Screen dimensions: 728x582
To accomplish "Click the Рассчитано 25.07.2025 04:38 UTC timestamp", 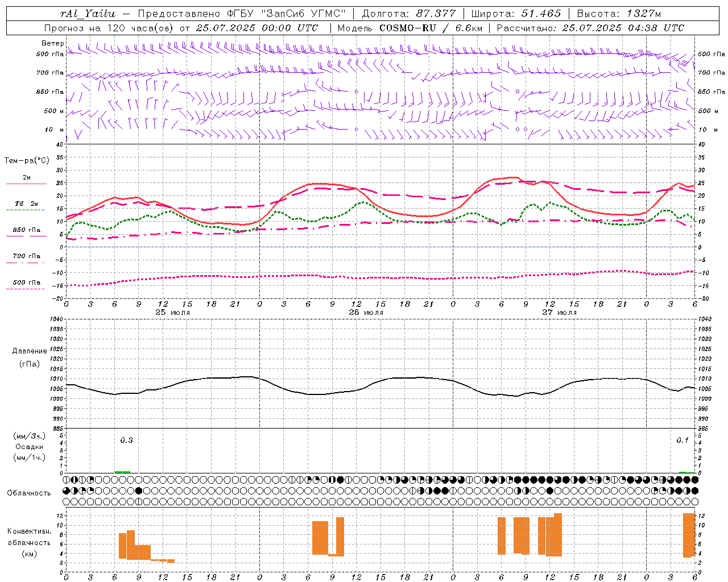I will [x=590, y=28].
